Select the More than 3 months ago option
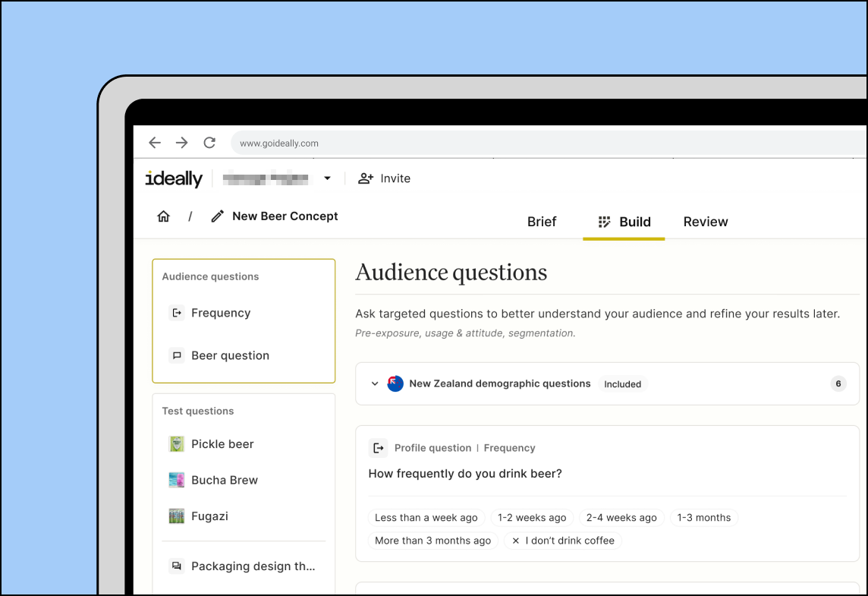Viewport: 868px width, 596px height. click(433, 541)
